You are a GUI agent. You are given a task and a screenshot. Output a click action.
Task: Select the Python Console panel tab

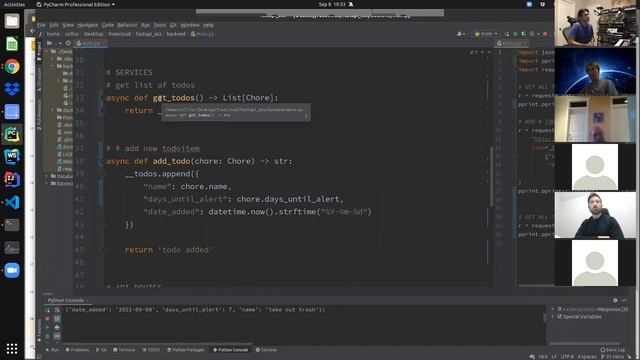click(x=66, y=300)
